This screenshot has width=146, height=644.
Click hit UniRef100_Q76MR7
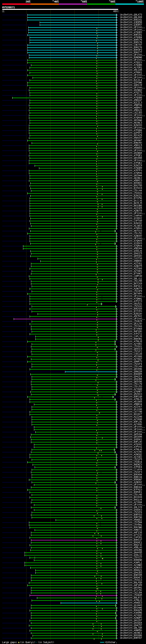(x=131, y=392)
